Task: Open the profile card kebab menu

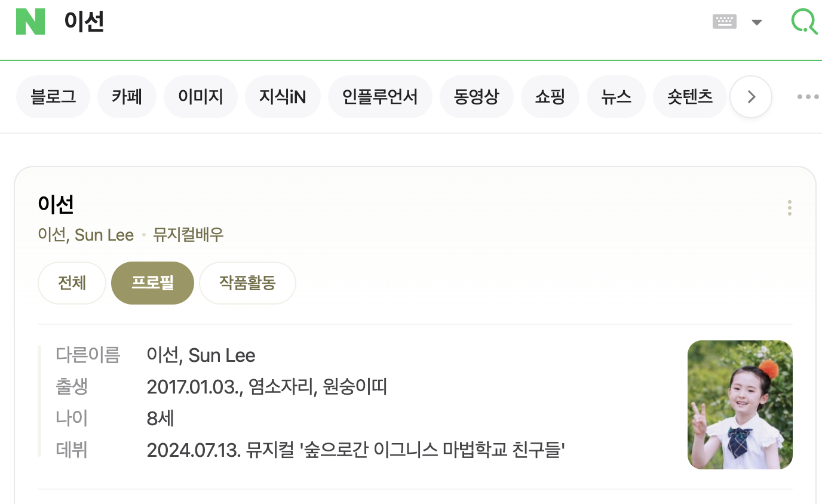Action: pos(789,208)
